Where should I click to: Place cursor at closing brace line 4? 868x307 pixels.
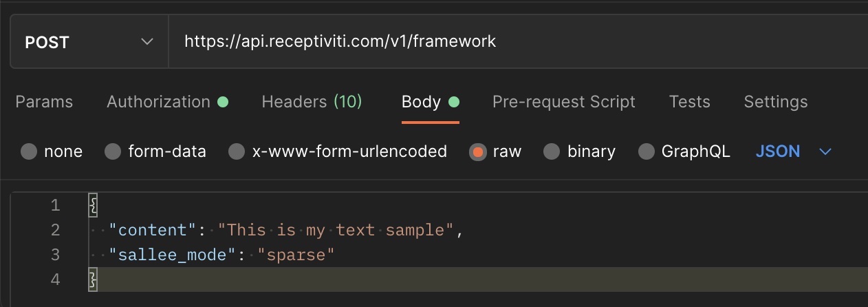click(x=478, y=279)
